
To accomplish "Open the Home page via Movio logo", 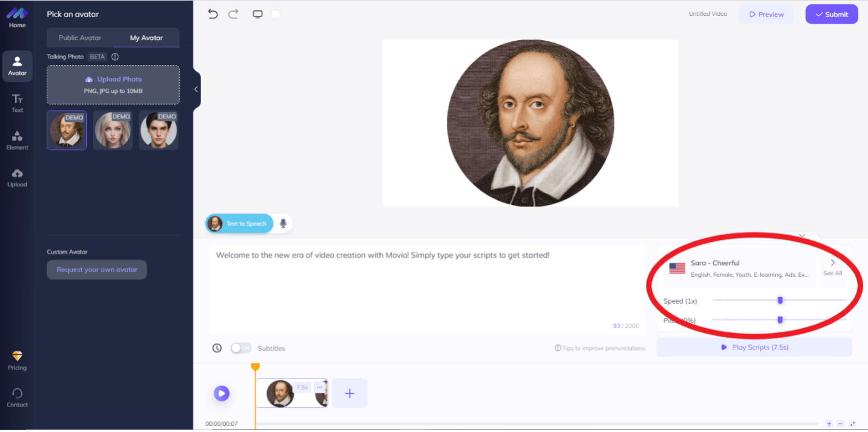I will tap(17, 17).
